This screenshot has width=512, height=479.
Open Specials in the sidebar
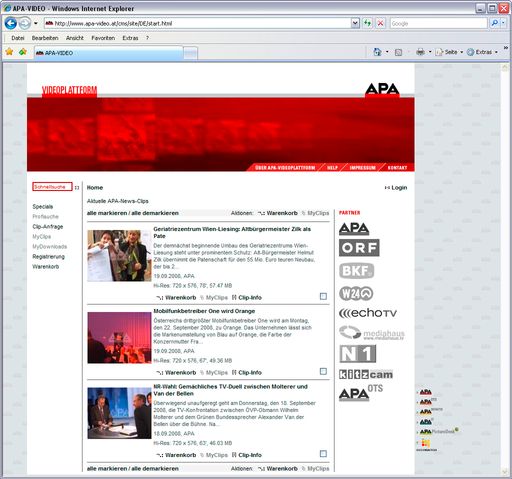(43, 207)
